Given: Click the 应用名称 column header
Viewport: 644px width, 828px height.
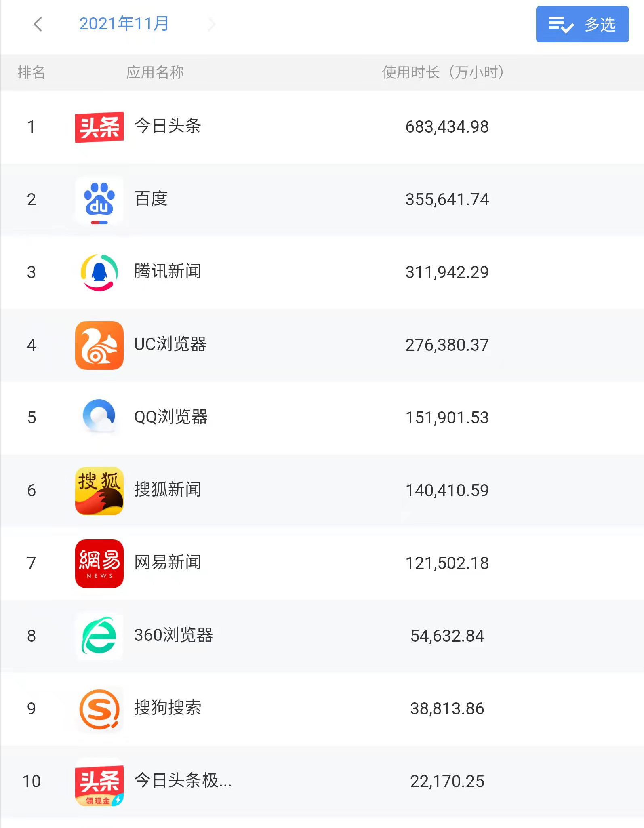Looking at the screenshot, I should point(155,72).
